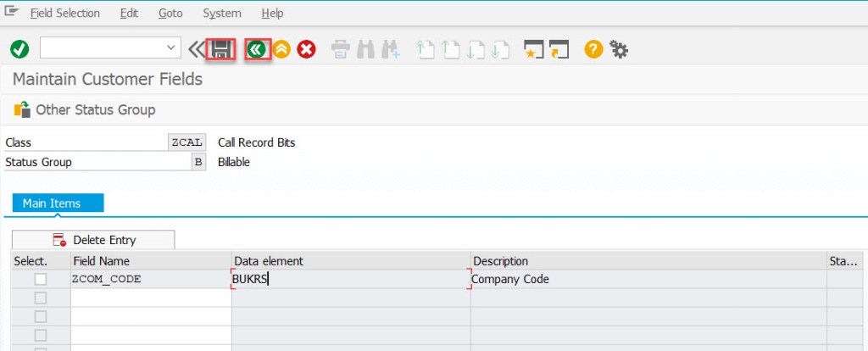The height and width of the screenshot is (351, 868).
Task: Click the BUKRS data element cell
Action: [351, 280]
